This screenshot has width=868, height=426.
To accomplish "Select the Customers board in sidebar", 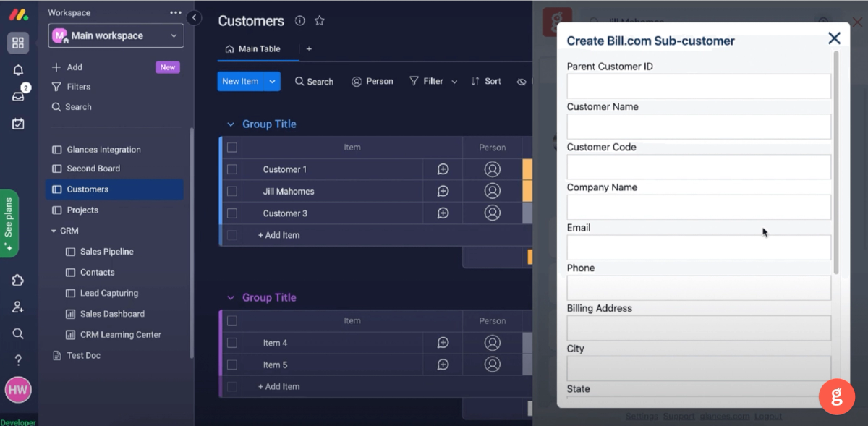I will [x=114, y=189].
